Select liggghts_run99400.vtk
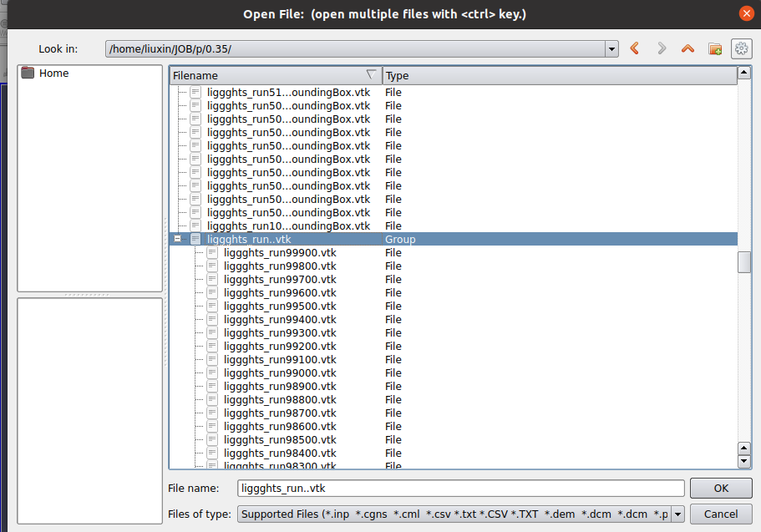The height and width of the screenshot is (532, 761). click(280, 319)
